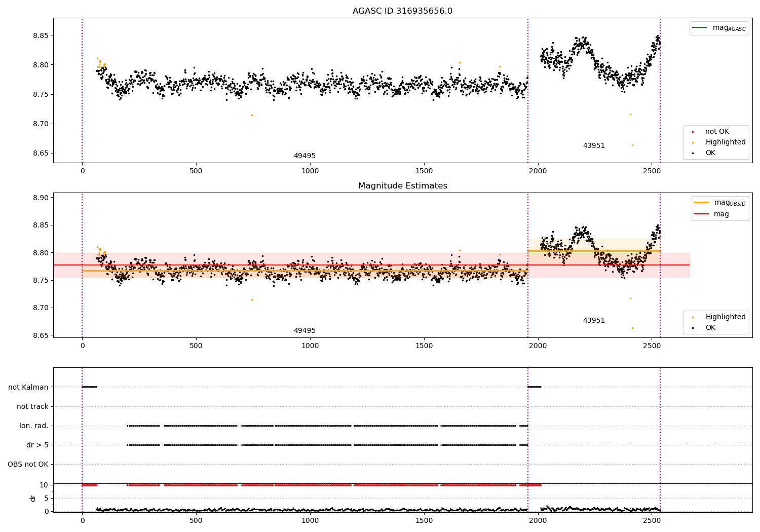
Task: Select the mag OBSID legend label
Action: [x=730, y=203]
